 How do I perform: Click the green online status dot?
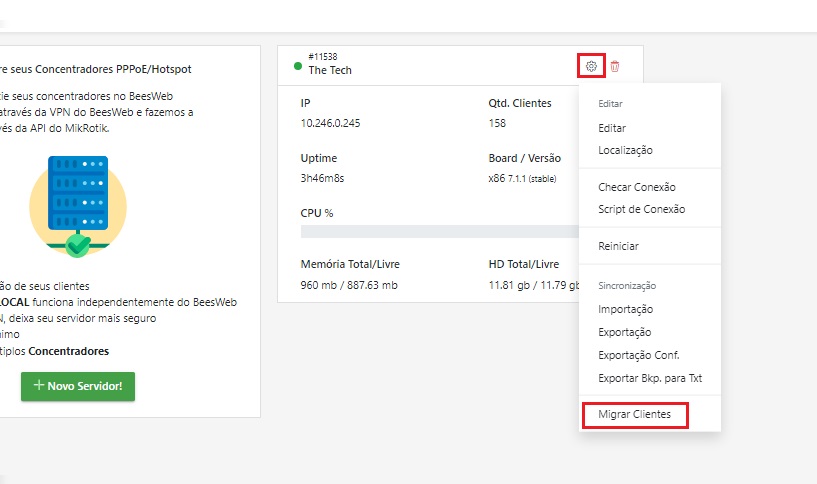[298, 66]
